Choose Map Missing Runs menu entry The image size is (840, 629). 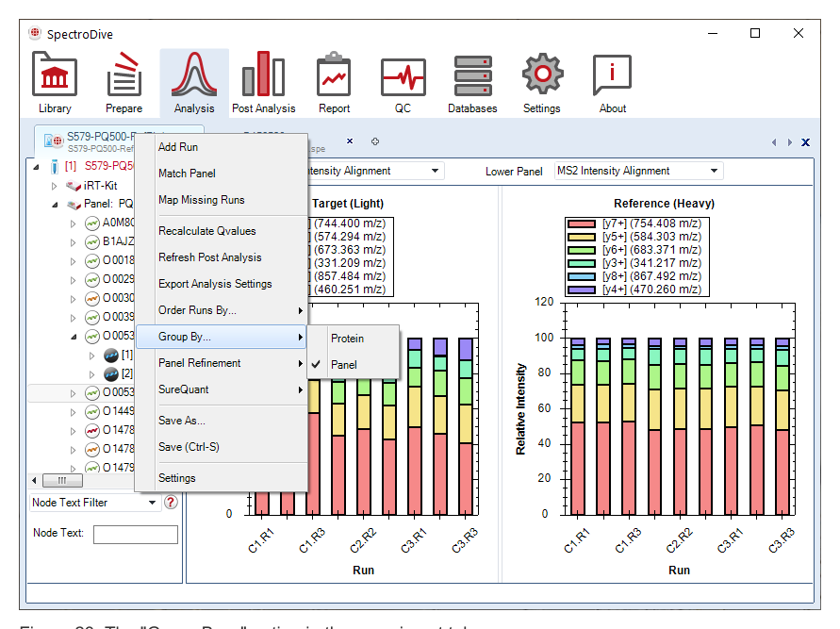(221, 200)
